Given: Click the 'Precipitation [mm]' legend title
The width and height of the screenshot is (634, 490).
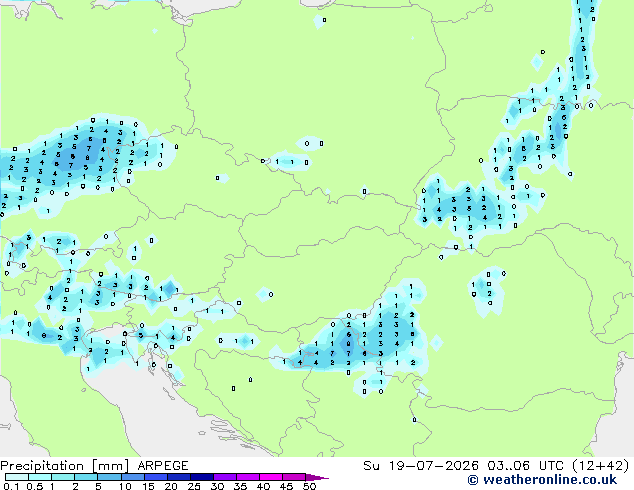Looking at the screenshot, I should (x=64, y=466).
